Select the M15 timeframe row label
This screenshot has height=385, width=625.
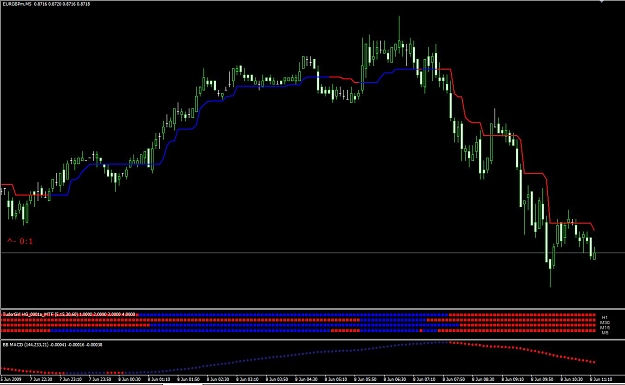605,327
